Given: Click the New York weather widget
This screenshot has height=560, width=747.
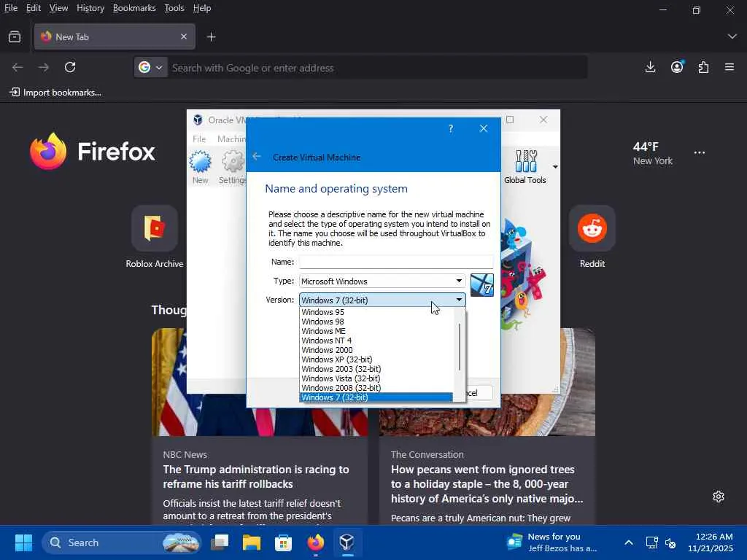Looking at the screenshot, I should 653,153.
